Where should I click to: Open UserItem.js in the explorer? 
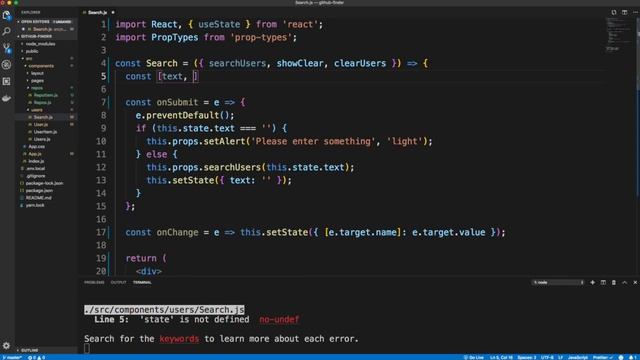pyautogui.click(x=45, y=132)
